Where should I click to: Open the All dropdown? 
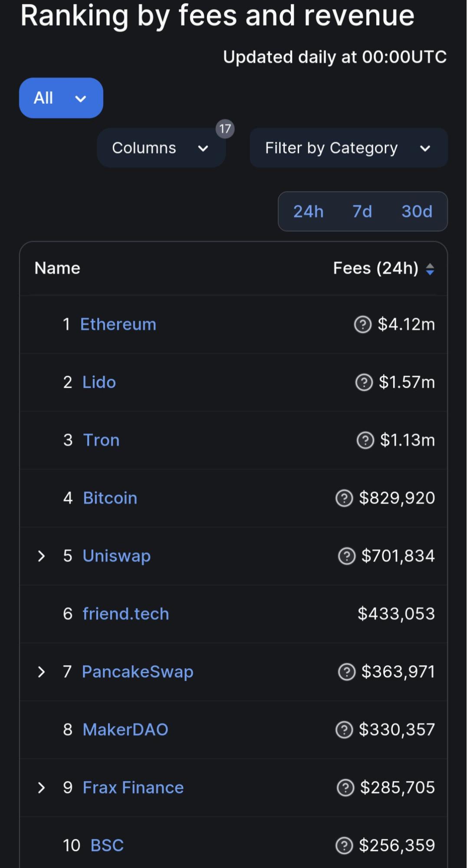(x=61, y=98)
